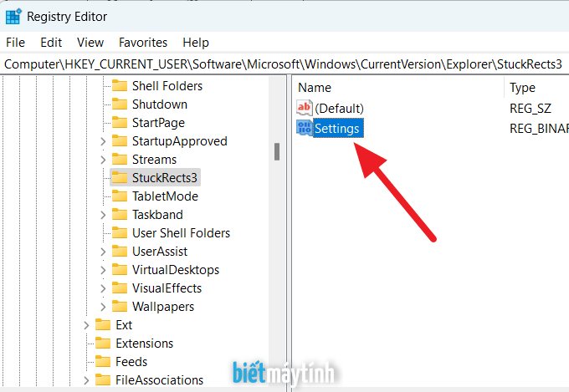Select the UserAssist folder icon
This screenshot has height=392, width=569.
click(x=120, y=252)
